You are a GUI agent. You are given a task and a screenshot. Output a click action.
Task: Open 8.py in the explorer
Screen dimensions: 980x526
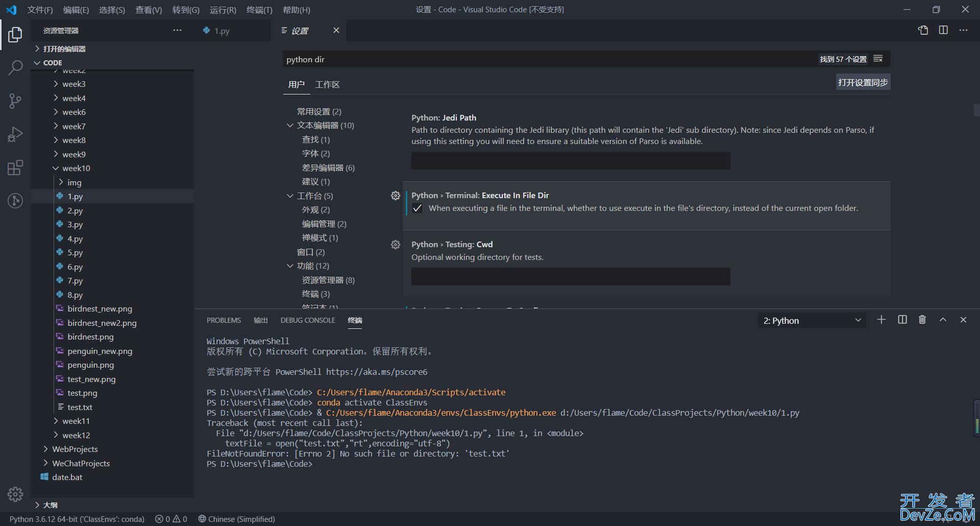point(75,295)
